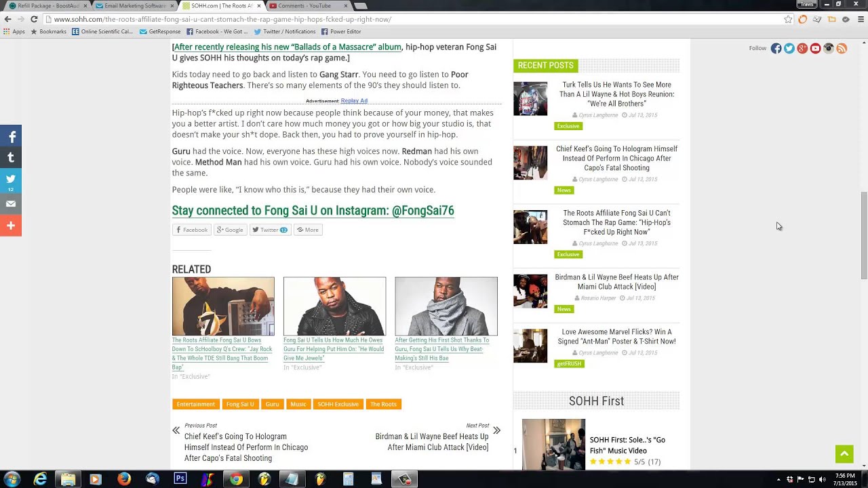Subscribe via the RSS feed icon
Image resolution: width=868 pixels, height=488 pixels.
842,48
